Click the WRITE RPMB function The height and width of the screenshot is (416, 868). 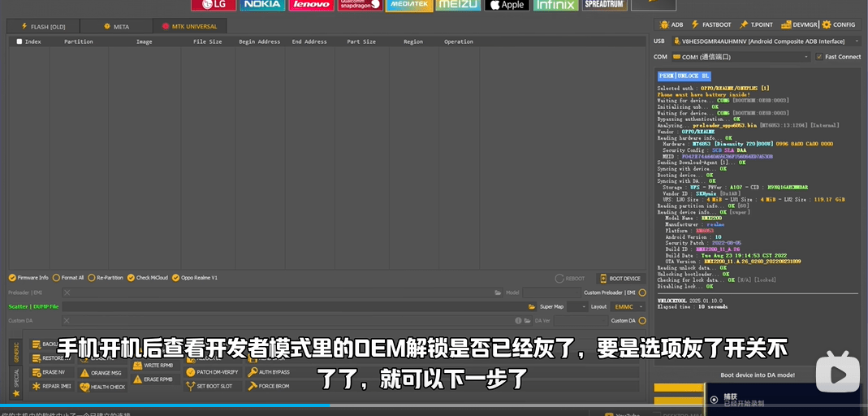(154, 365)
